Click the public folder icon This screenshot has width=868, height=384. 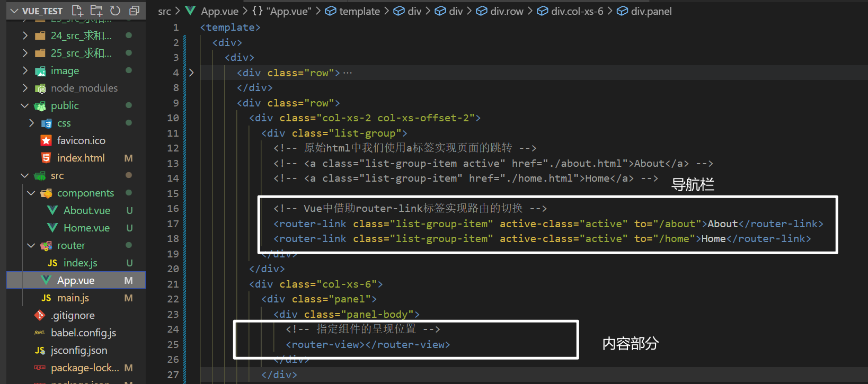[40, 106]
